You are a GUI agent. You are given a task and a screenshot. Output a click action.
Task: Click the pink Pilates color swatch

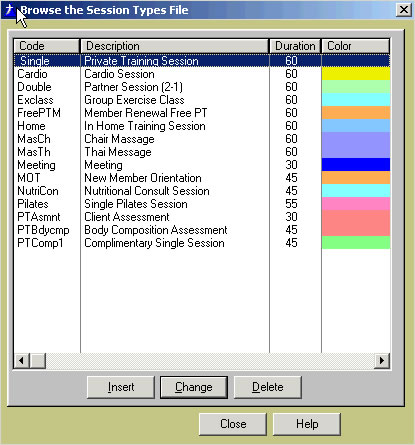pos(356,204)
